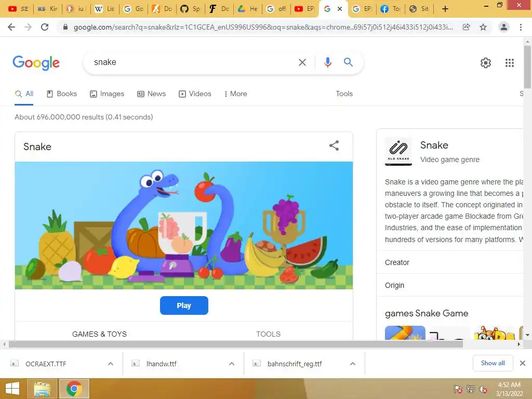
Task: Click the URL address bar
Action: (x=263, y=27)
